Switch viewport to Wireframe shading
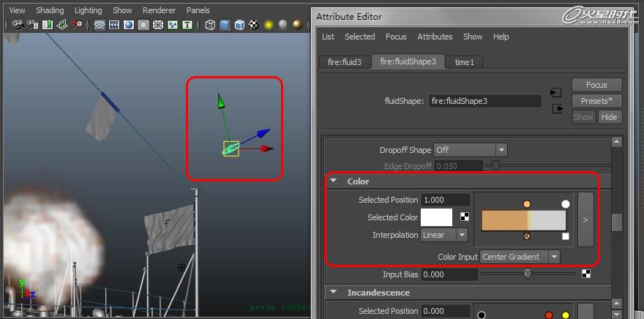 [210, 25]
